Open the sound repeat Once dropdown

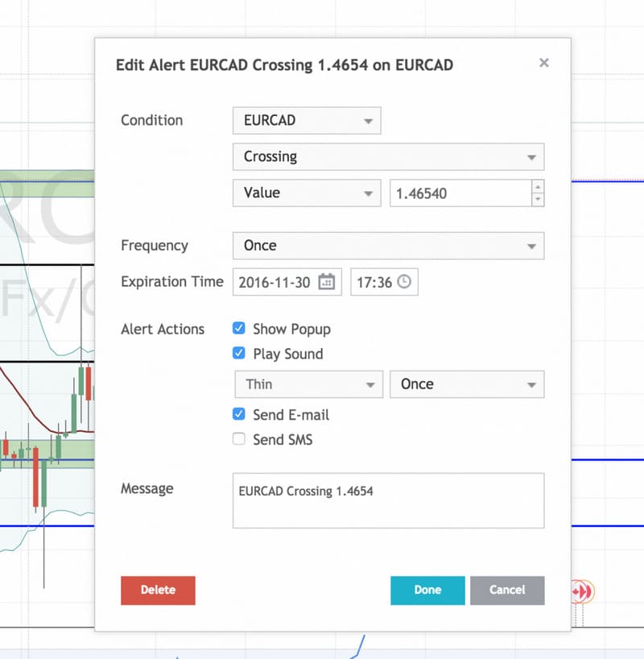pos(466,384)
